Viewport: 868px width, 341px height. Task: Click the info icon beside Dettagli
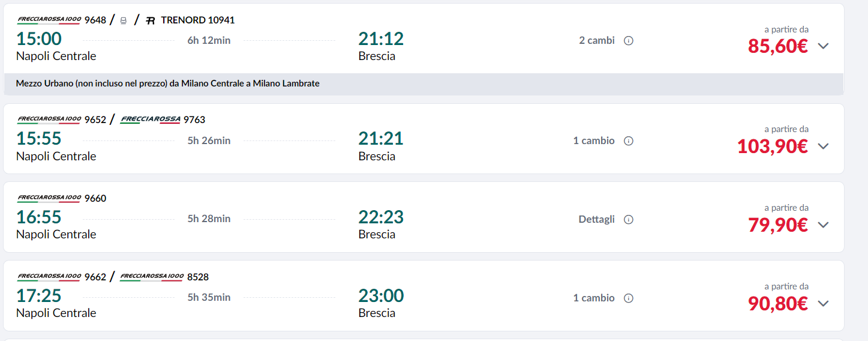coord(629,220)
